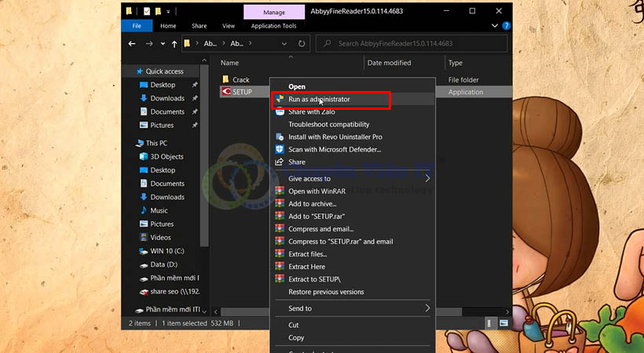
Task: Choose Install with Revo Uninstaller Pro
Action: pos(335,136)
